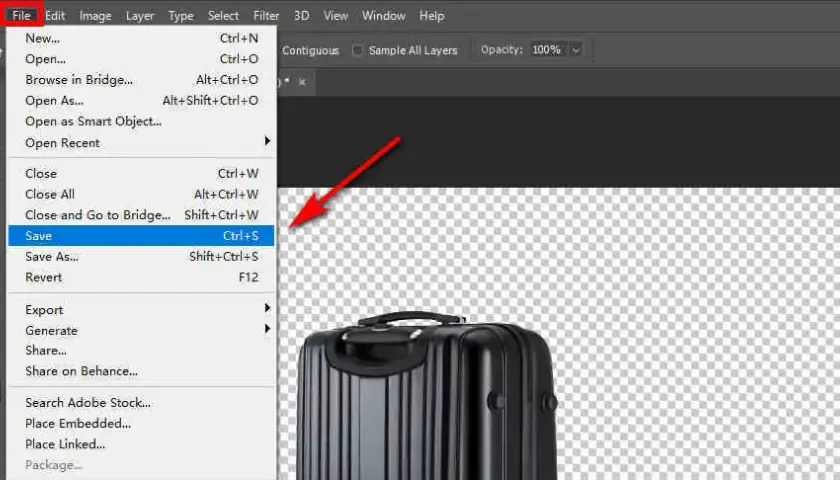Select the Open As... menu entry
Image resolution: width=840 pixels, height=480 pixels.
[x=141, y=101]
